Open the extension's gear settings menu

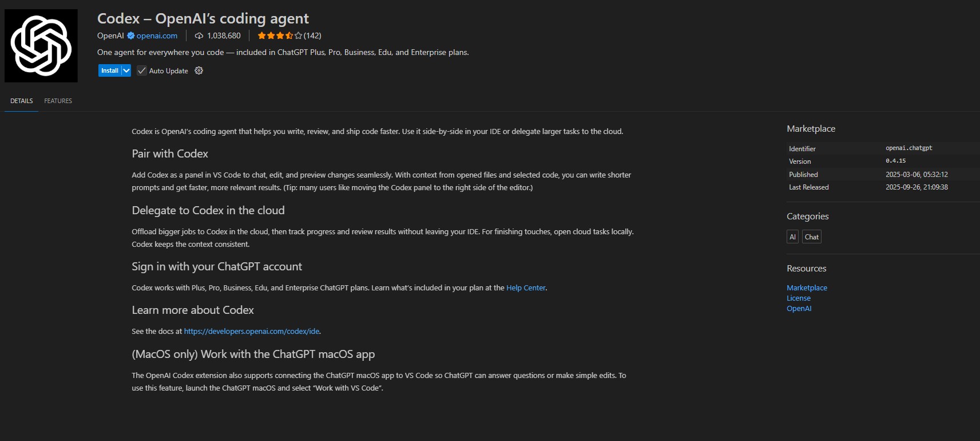tap(199, 70)
